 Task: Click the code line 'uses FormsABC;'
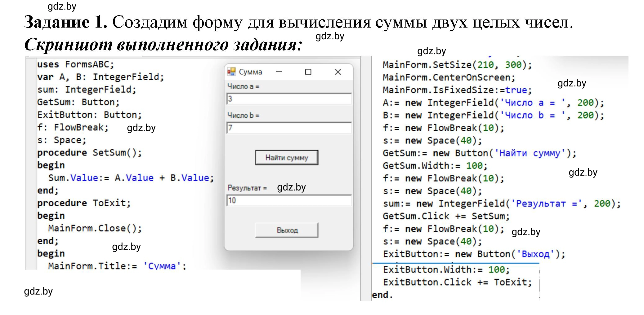pyautogui.click(x=76, y=64)
